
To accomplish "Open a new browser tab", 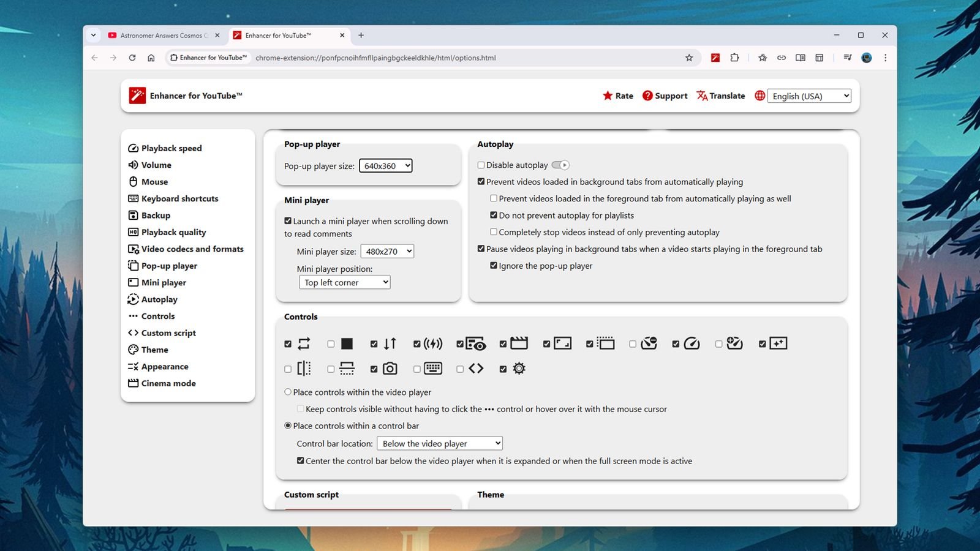I will click(361, 35).
